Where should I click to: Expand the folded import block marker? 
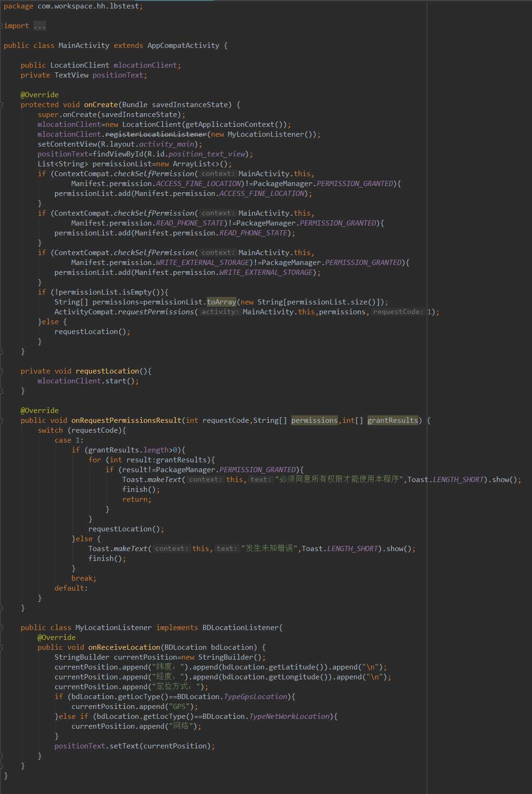[x=1, y=26]
